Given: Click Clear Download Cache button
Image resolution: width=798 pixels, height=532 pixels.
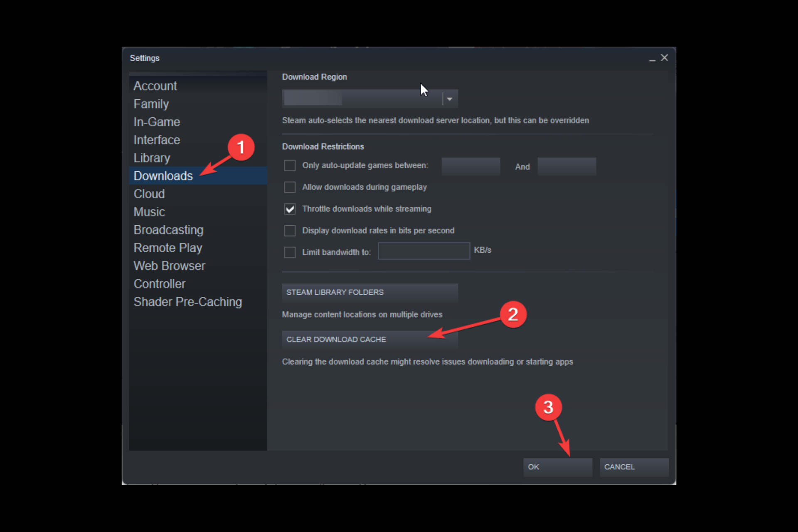Looking at the screenshot, I should pyautogui.click(x=370, y=340).
